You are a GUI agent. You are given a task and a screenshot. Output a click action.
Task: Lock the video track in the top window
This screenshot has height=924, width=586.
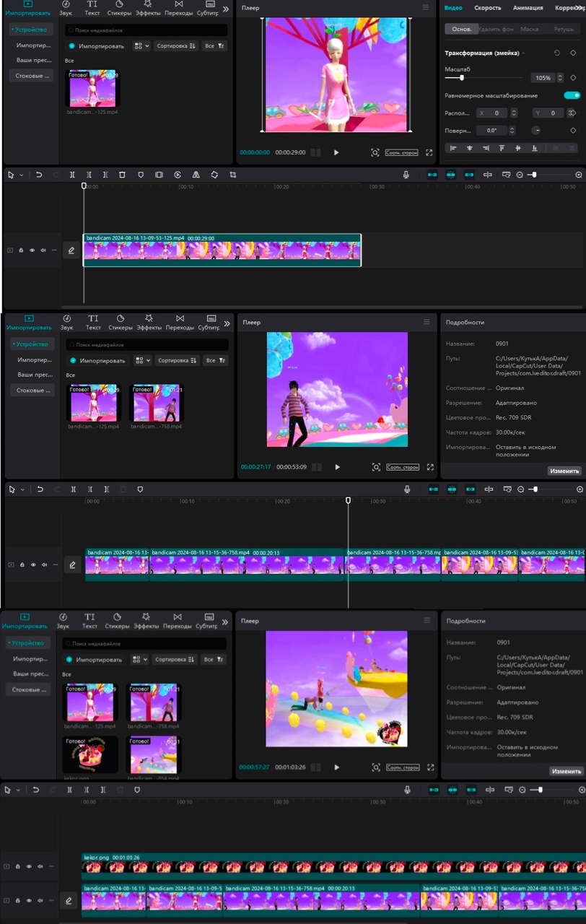(x=21, y=250)
